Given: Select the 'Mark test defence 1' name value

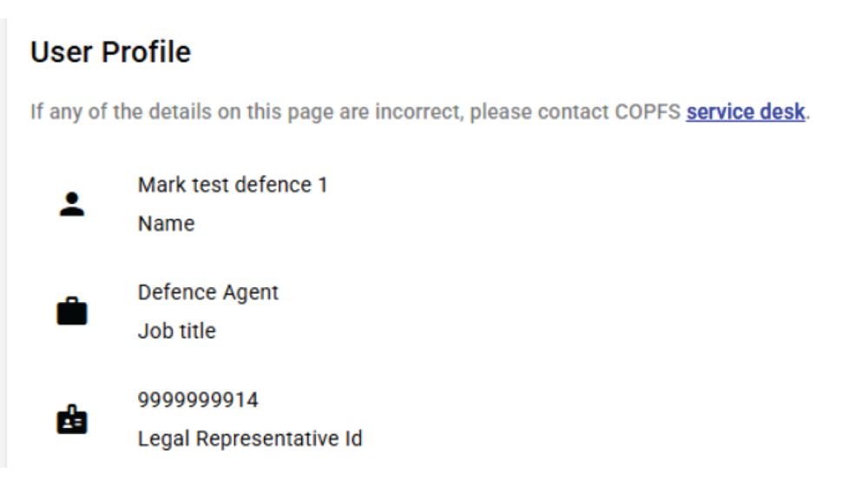Looking at the screenshot, I should pos(233,185).
